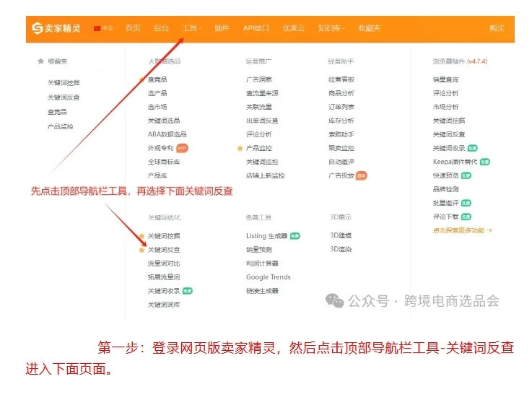532x405 pixels.
Task: Click green badge beside Listing 生成器
Action: click(x=295, y=236)
